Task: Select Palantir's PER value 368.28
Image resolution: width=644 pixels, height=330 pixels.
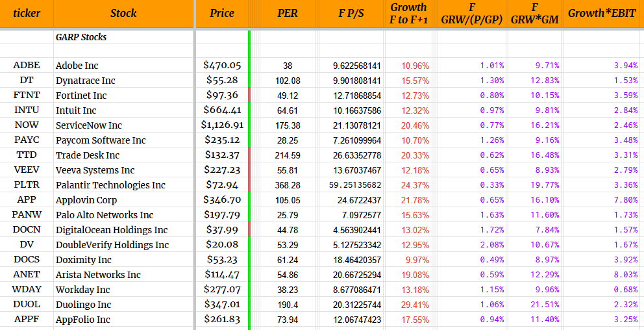Action: coord(287,185)
